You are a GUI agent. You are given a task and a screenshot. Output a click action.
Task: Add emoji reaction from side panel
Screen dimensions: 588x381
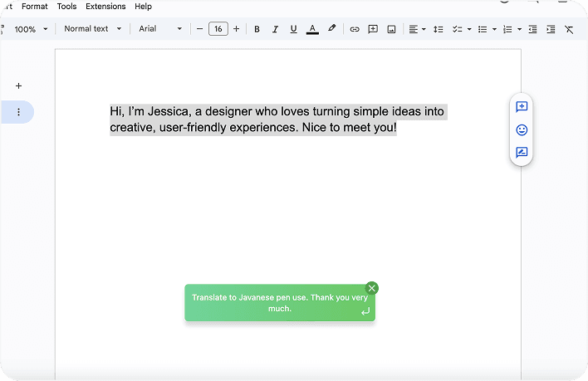[x=522, y=130]
